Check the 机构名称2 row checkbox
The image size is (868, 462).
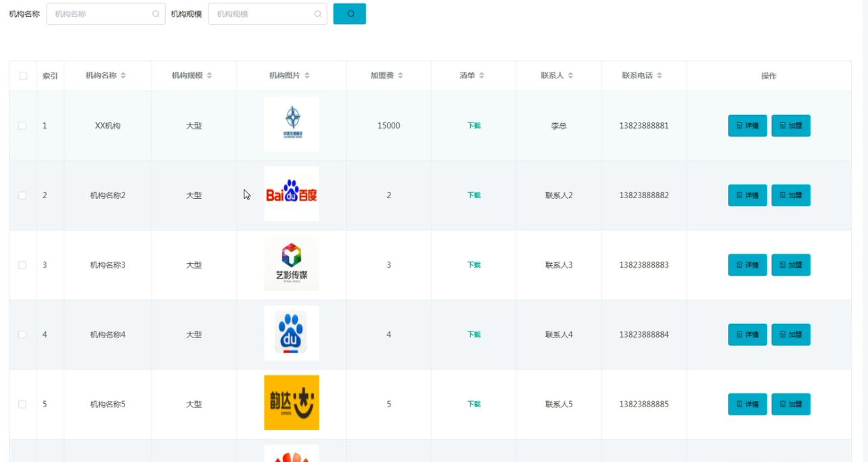pos(22,195)
